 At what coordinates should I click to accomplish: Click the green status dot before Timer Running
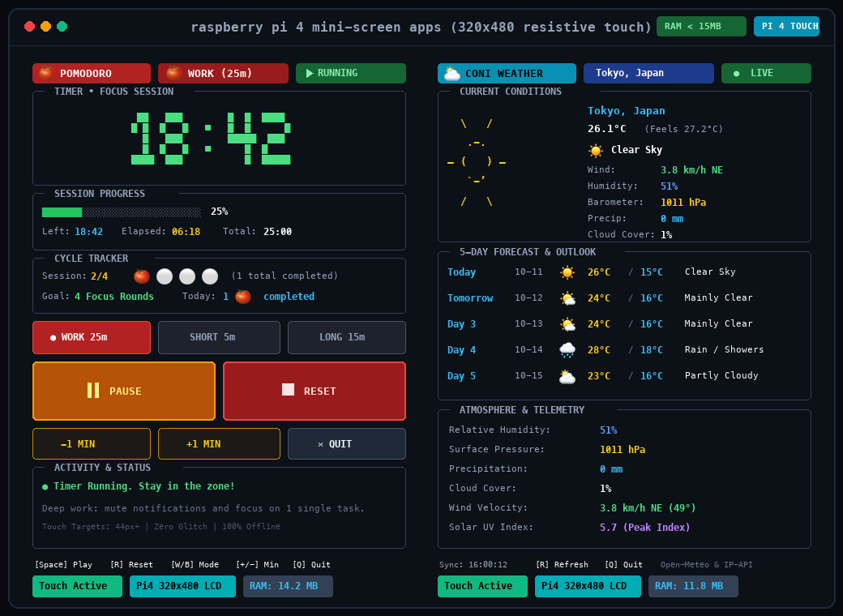click(x=45, y=487)
